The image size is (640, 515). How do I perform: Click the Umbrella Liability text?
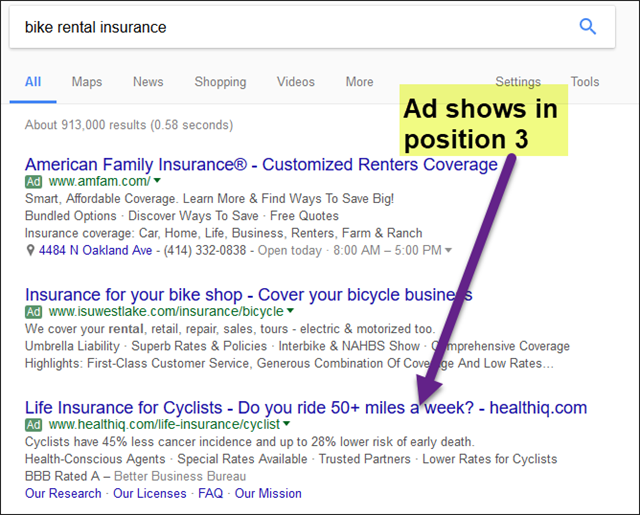pos(72,346)
